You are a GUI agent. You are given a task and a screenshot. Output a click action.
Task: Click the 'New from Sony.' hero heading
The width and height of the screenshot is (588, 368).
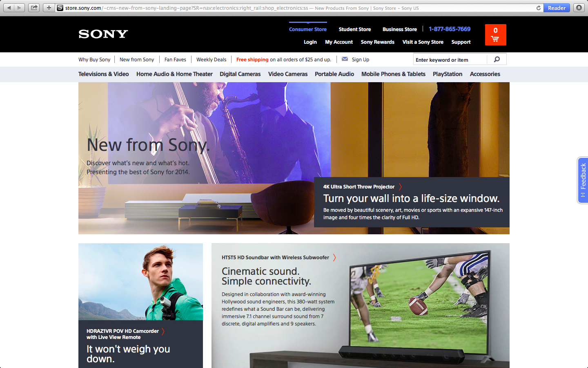(x=148, y=145)
